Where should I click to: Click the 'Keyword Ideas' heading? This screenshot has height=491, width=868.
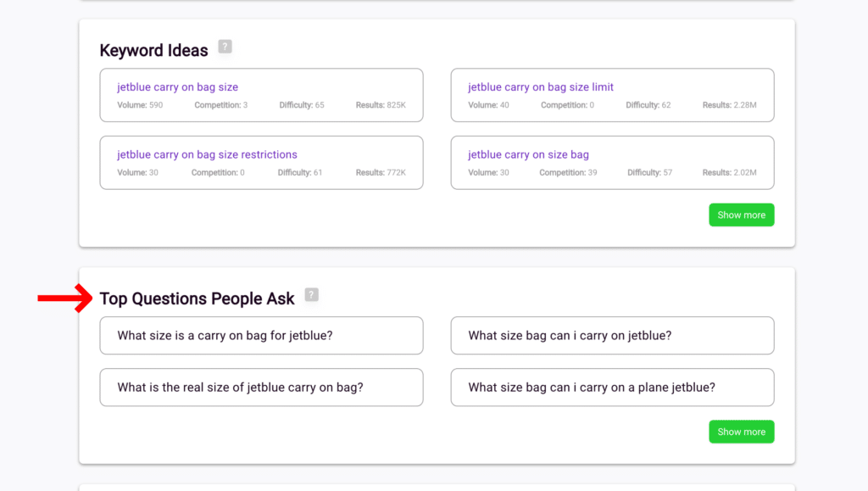tap(154, 50)
